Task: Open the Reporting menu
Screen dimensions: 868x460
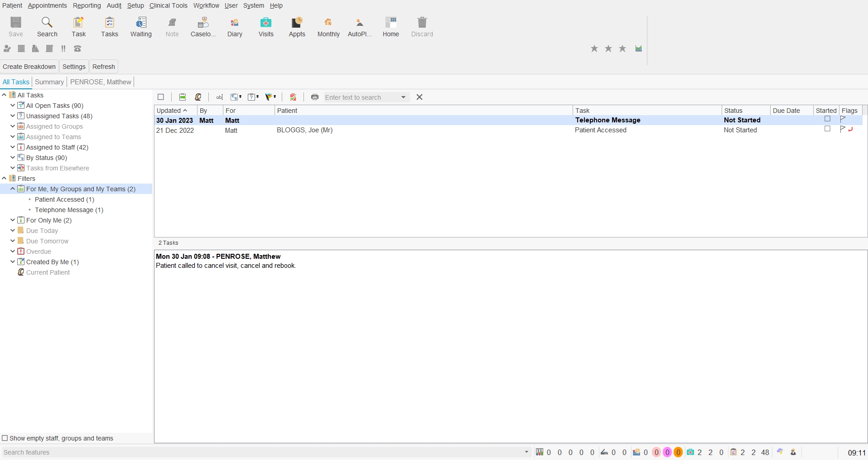Action: tap(87, 5)
